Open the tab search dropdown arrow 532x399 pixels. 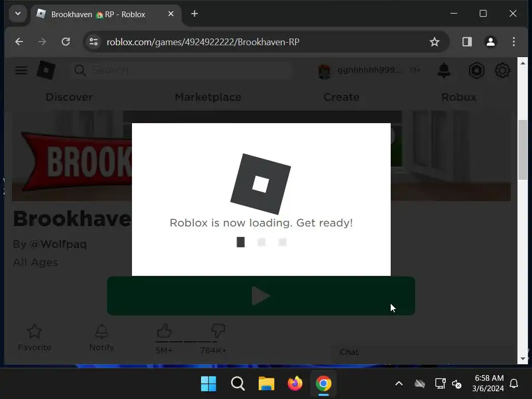(18, 14)
